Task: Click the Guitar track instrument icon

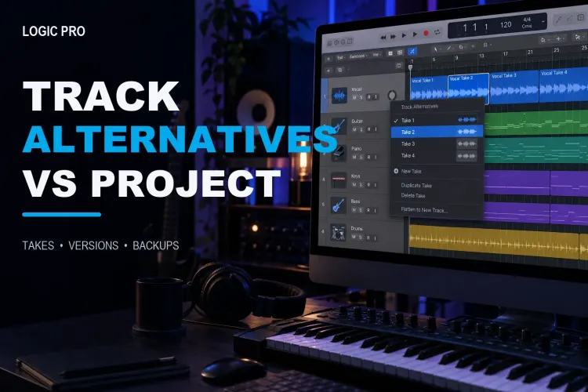Action: (338, 125)
